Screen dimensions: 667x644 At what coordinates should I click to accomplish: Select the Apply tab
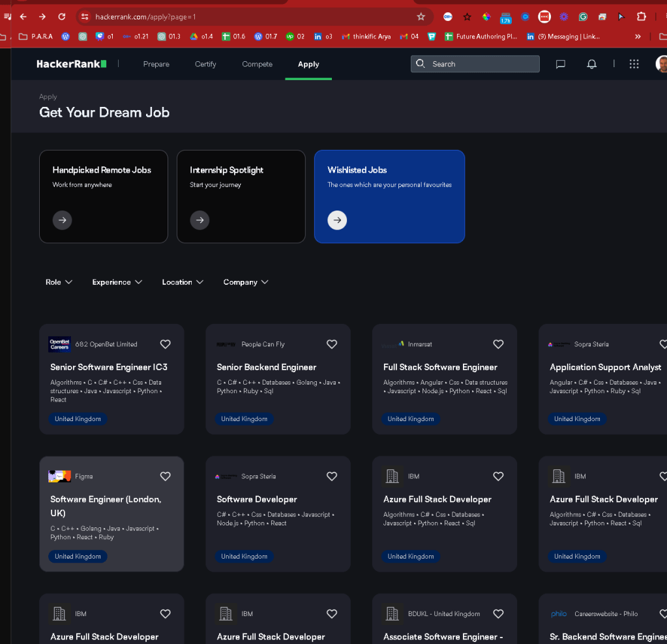[x=308, y=64]
